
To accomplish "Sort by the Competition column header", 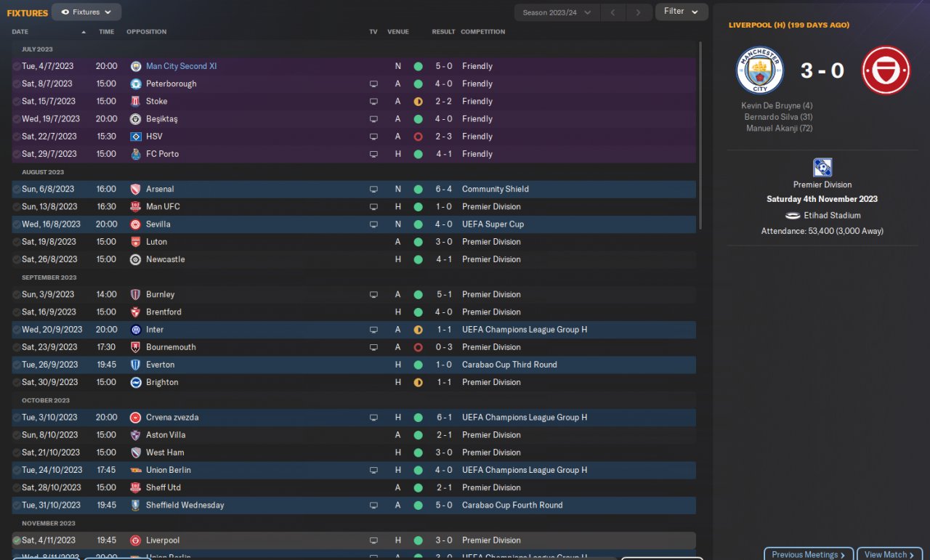I will pyautogui.click(x=482, y=32).
